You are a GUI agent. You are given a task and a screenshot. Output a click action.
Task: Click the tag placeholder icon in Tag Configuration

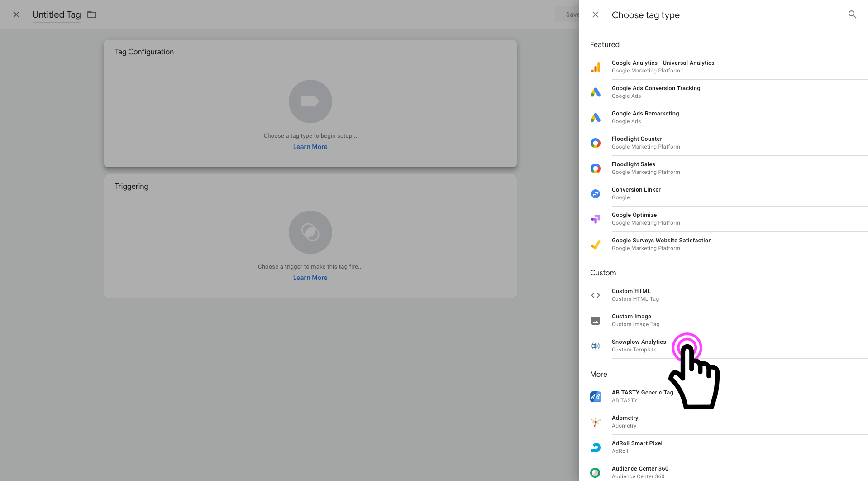point(310,101)
